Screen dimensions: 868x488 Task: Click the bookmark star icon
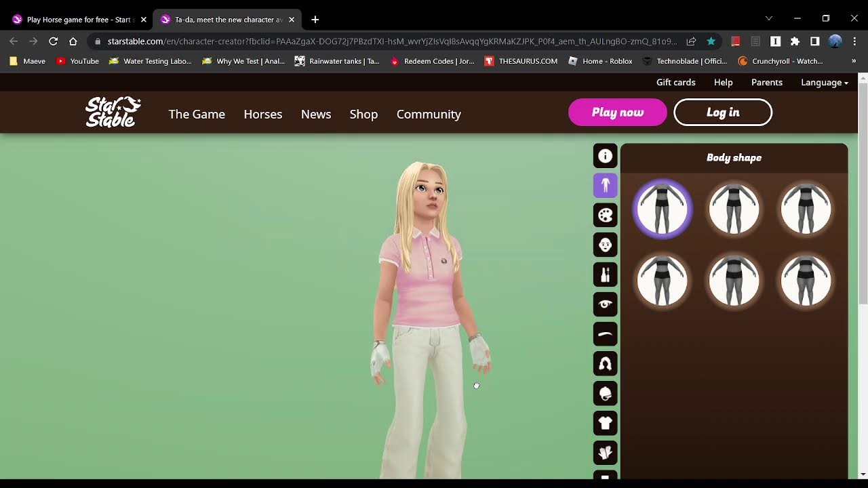(x=711, y=41)
